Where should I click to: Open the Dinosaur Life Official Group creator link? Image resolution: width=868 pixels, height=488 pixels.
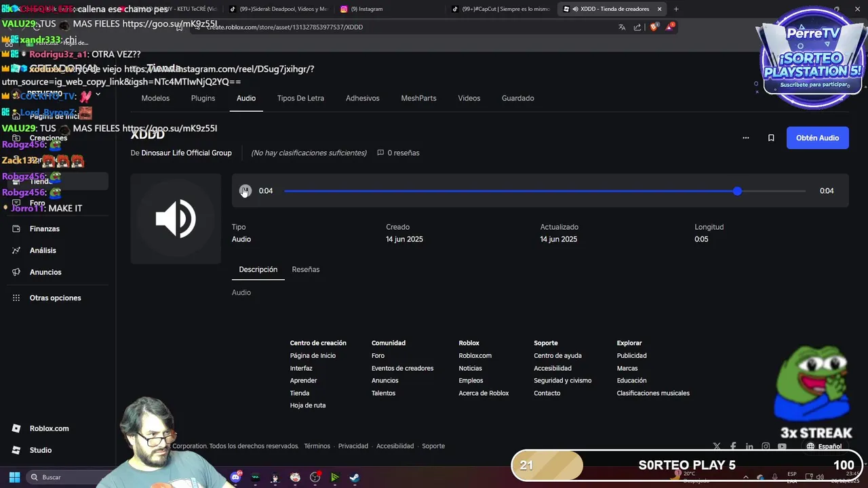(x=186, y=153)
